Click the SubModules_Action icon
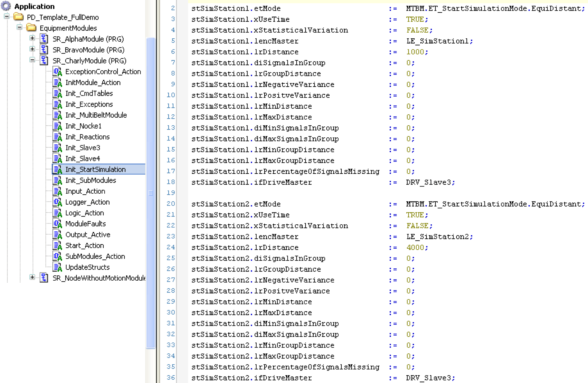588x383 pixels. point(57,256)
